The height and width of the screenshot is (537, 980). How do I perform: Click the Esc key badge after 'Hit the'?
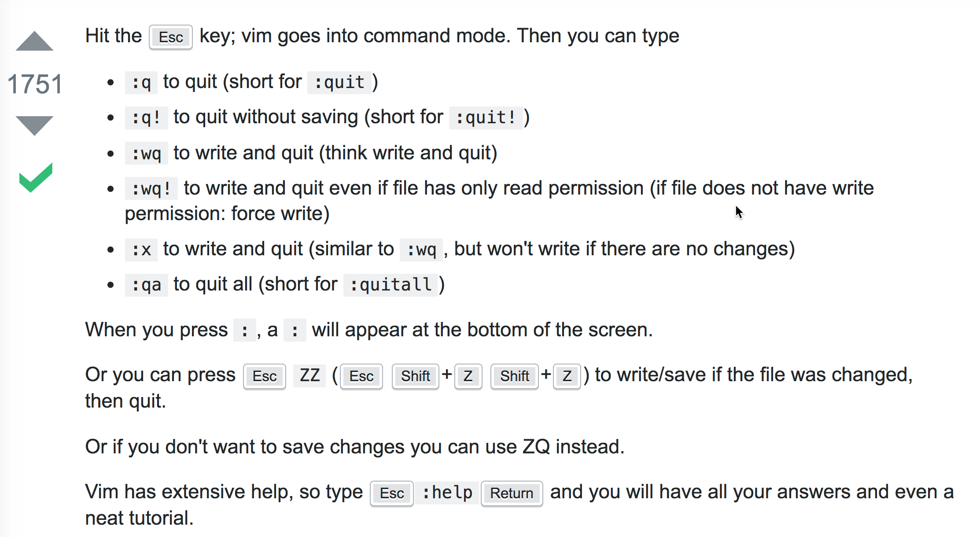[x=170, y=37]
